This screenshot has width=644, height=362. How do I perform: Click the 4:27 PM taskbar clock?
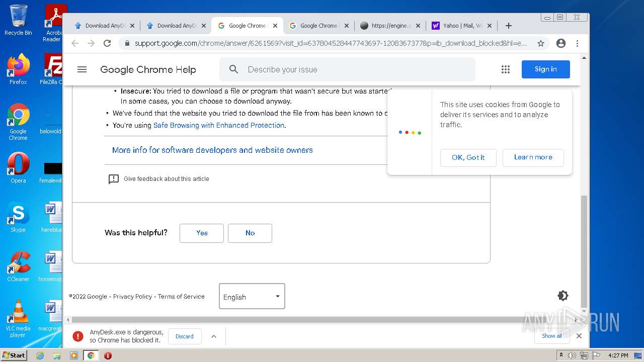[x=618, y=355]
